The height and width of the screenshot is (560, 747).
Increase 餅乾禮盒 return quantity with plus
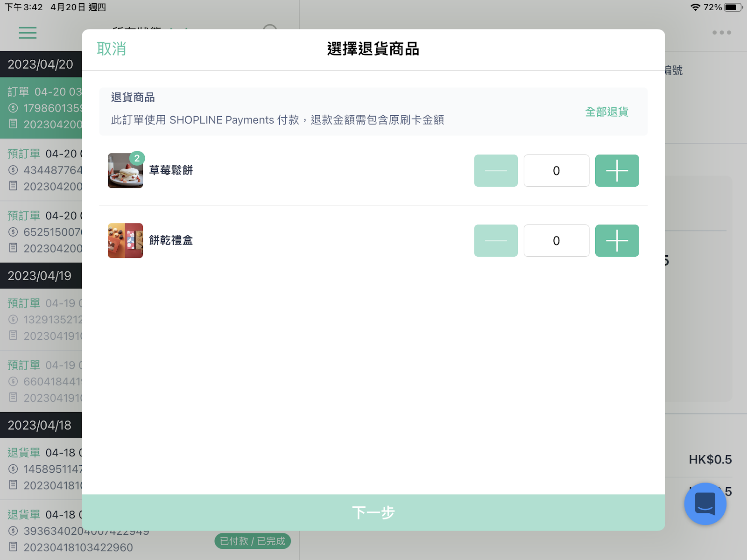[x=617, y=241]
